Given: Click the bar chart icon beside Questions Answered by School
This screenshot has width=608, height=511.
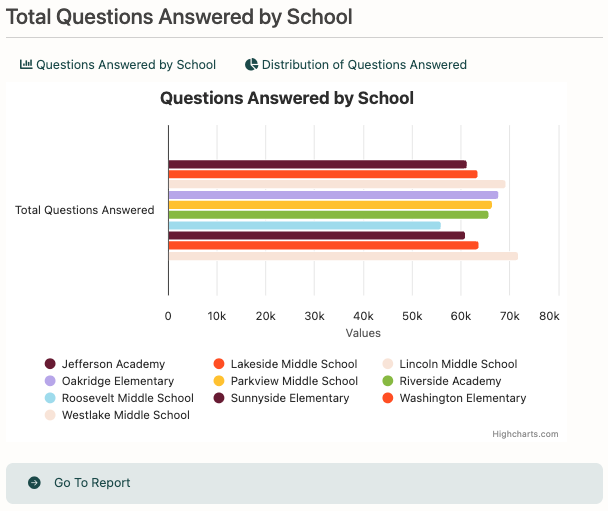Looking at the screenshot, I should [26, 64].
